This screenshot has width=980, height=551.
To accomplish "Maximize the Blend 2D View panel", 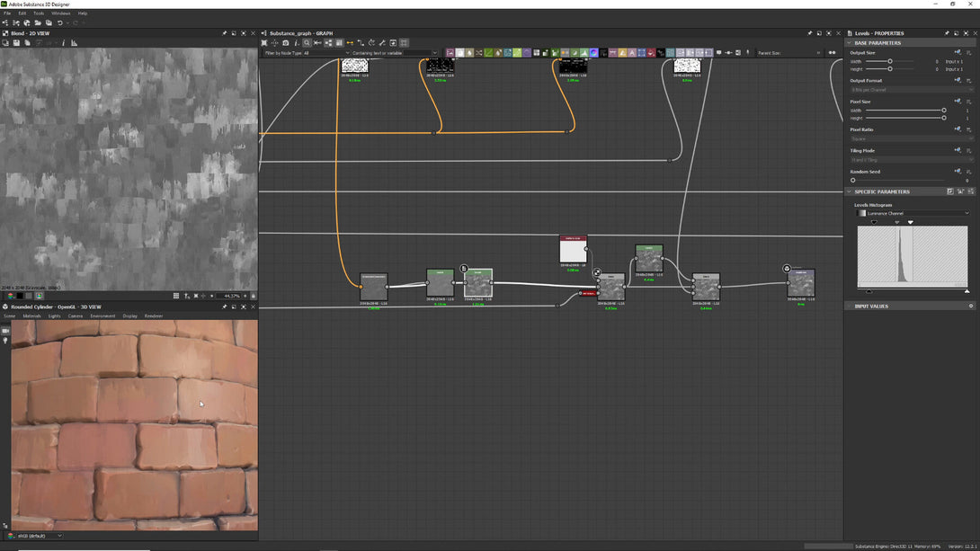I will [243, 33].
